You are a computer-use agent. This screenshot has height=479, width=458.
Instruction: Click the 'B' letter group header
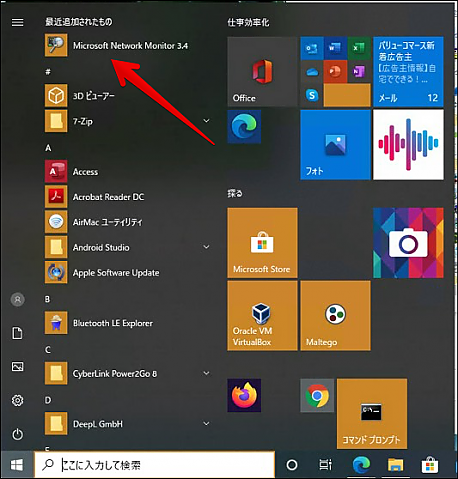click(48, 299)
